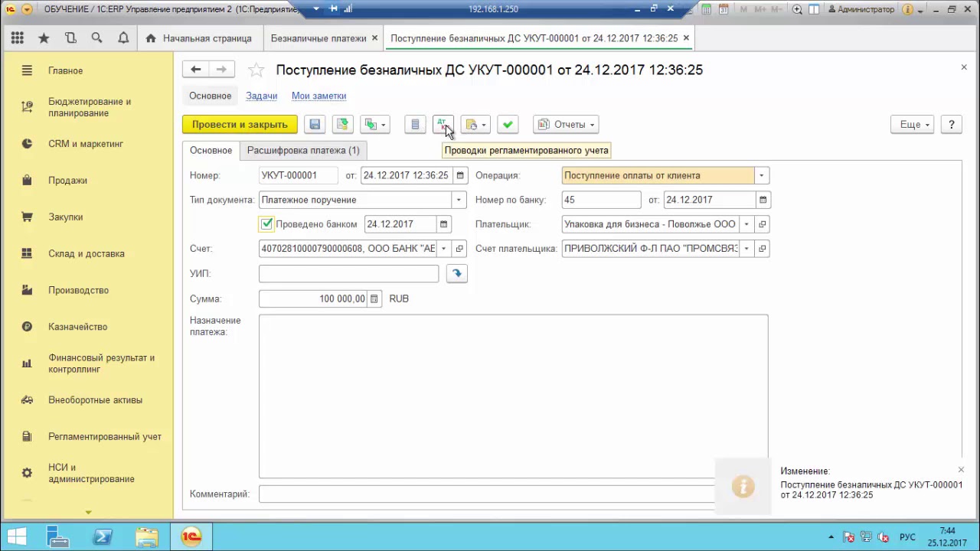
Task: Open Счет плательщика record with open icon
Action: 762,249
